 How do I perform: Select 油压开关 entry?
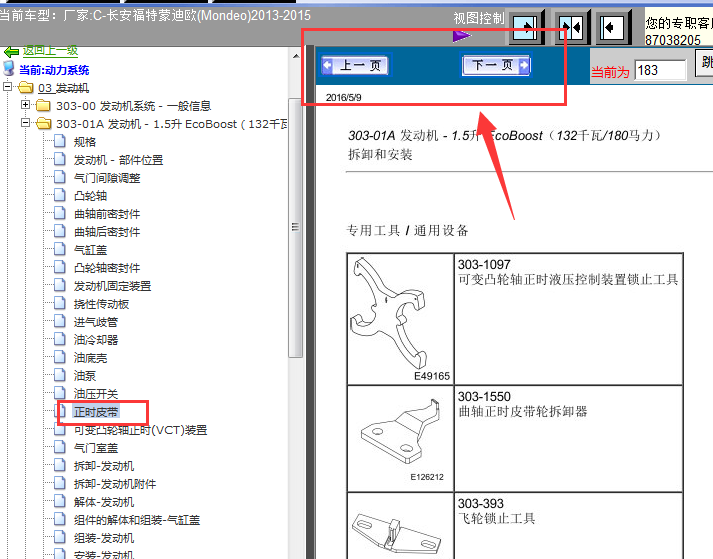(95, 394)
